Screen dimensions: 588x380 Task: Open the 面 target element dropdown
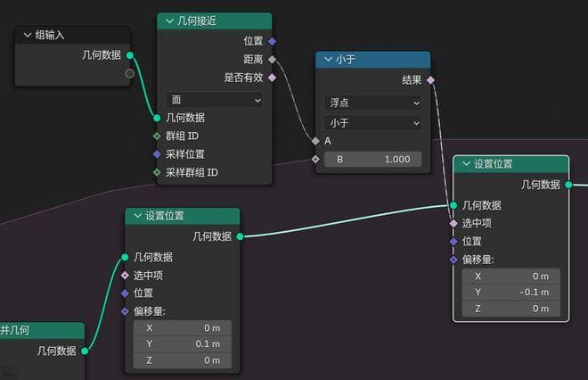point(215,100)
